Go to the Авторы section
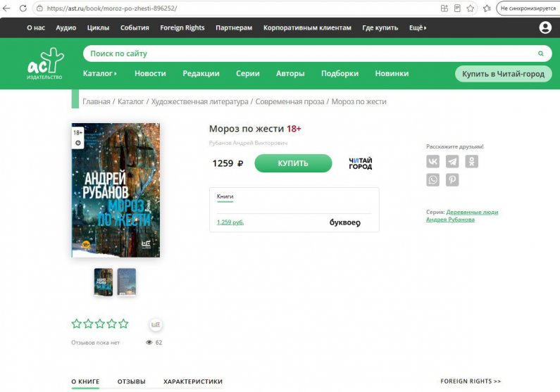 [290, 73]
